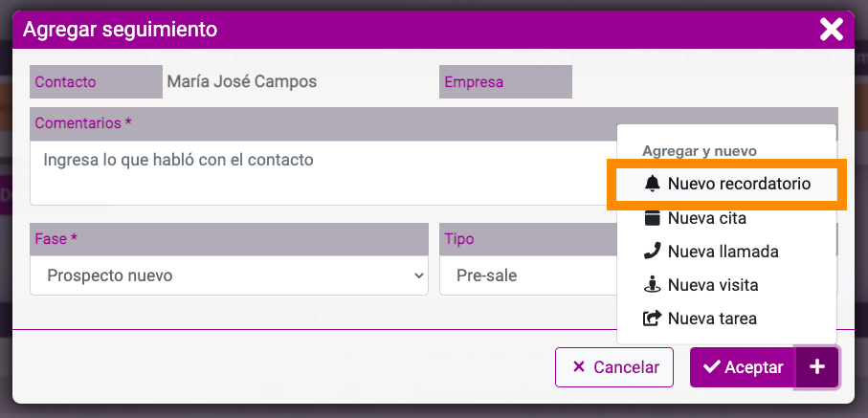The width and height of the screenshot is (868, 418).
Task: Click the phone icon for Nueva llamada
Action: tap(653, 252)
